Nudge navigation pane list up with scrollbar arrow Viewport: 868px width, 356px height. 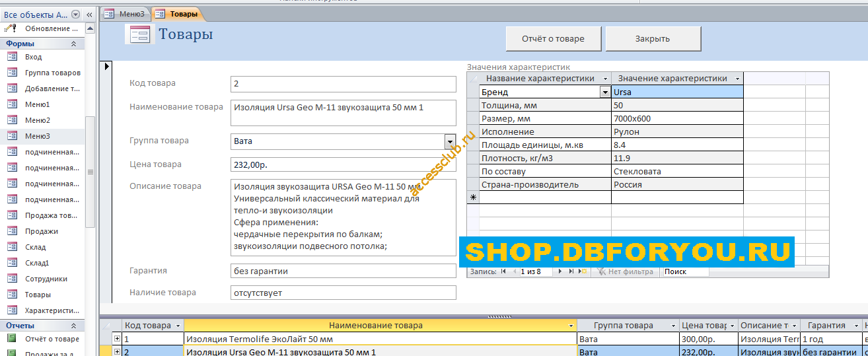pyautogui.click(x=90, y=28)
